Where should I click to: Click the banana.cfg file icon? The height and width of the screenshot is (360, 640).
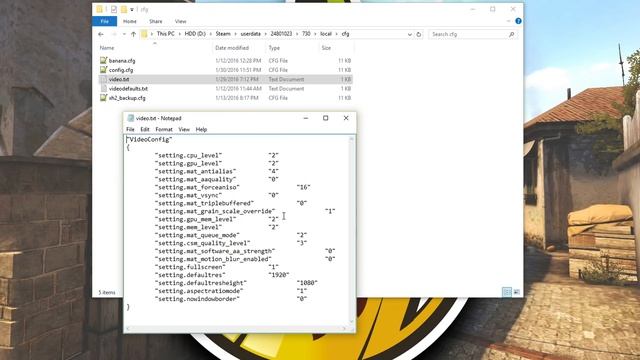tap(103, 60)
